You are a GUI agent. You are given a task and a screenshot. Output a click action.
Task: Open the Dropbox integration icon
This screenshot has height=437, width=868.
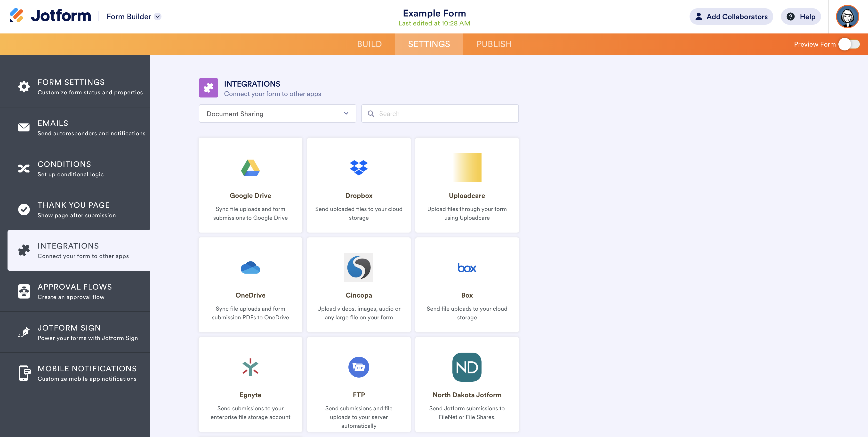[x=359, y=168]
